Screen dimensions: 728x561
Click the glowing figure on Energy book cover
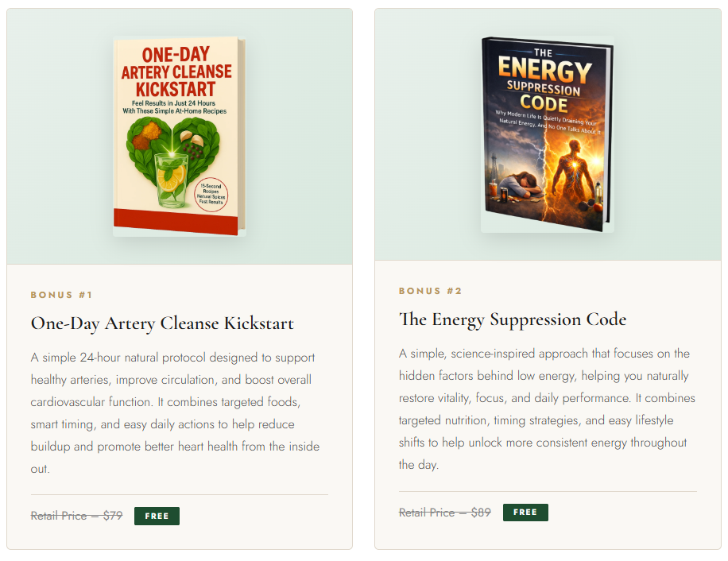coord(574,172)
